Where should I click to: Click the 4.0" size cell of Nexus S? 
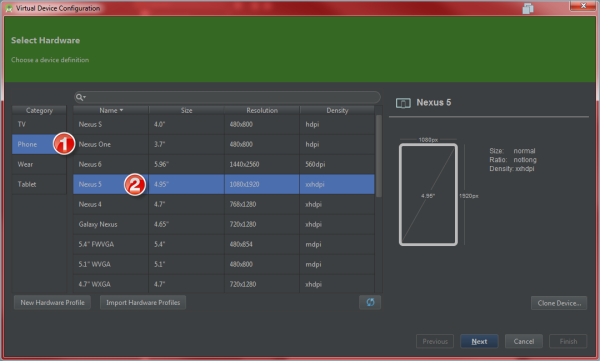click(186, 124)
